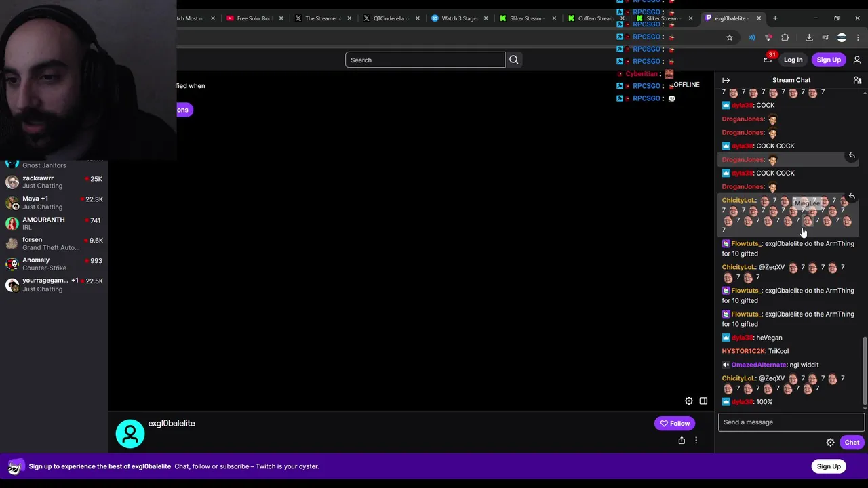Open Maya +1 channel in sidebar
Viewport: 868px width, 488px height.
[x=54, y=203]
